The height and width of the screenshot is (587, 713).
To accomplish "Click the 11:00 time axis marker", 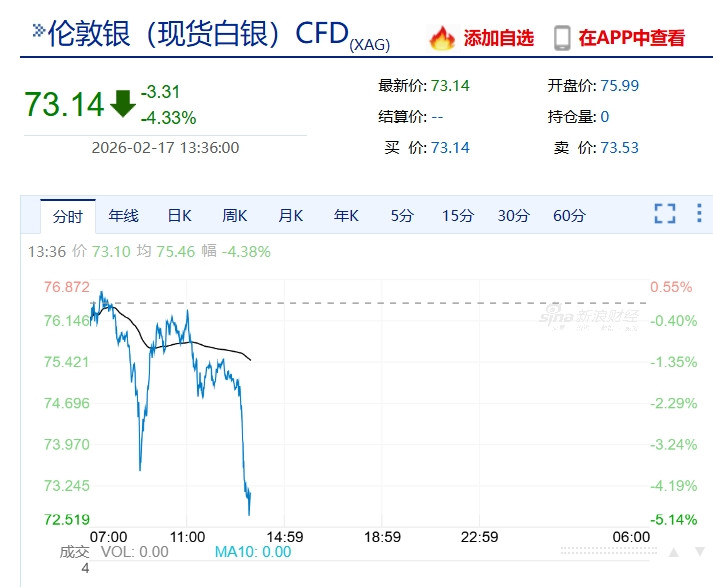I will tap(188, 537).
